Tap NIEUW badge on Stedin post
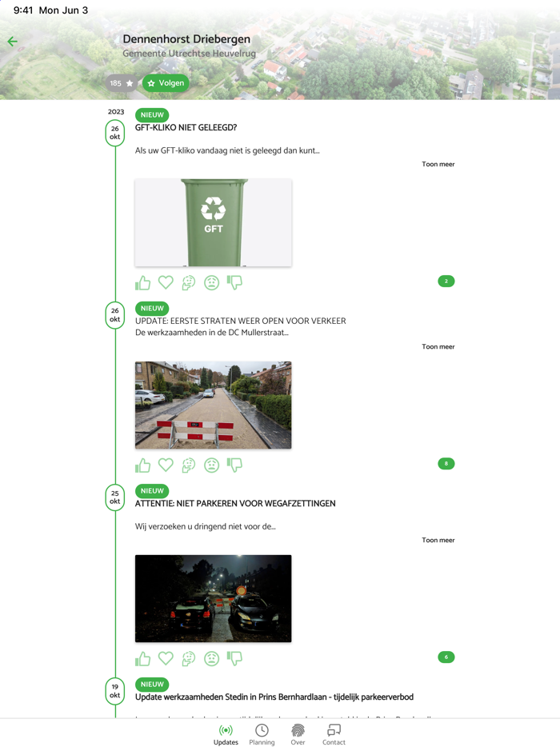 pos(152,684)
